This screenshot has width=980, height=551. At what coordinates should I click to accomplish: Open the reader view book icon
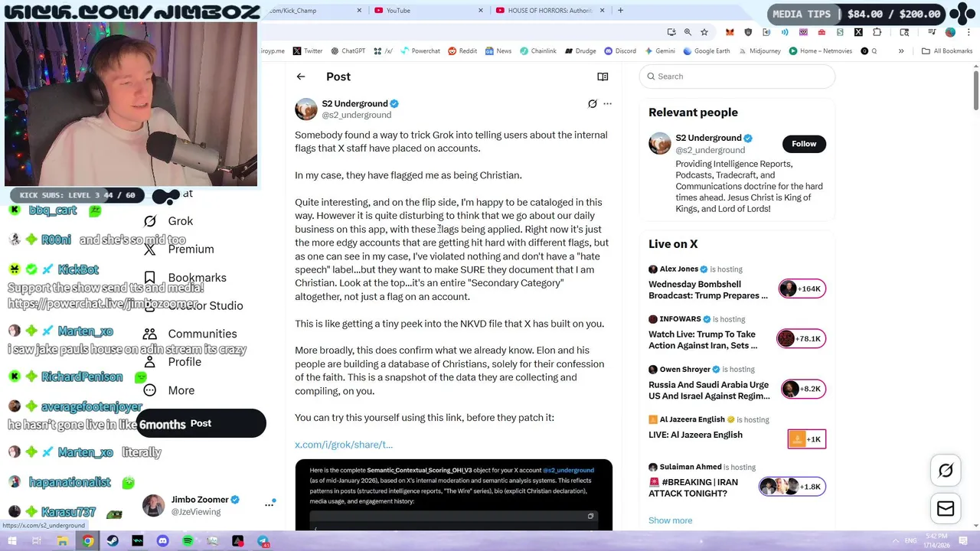pyautogui.click(x=603, y=77)
